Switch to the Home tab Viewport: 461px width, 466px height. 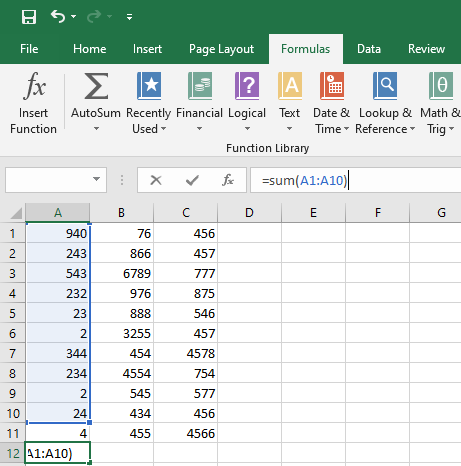click(x=89, y=49)
